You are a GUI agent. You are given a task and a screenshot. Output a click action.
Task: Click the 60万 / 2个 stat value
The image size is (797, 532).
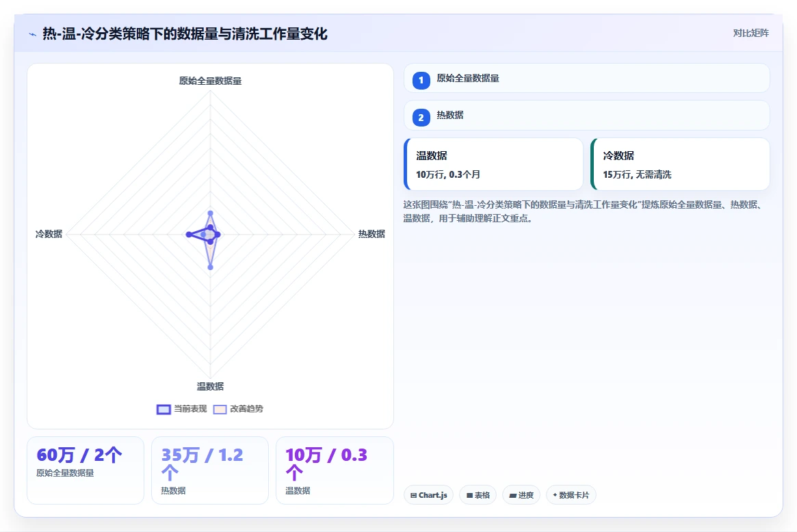[x=79, y=455]
